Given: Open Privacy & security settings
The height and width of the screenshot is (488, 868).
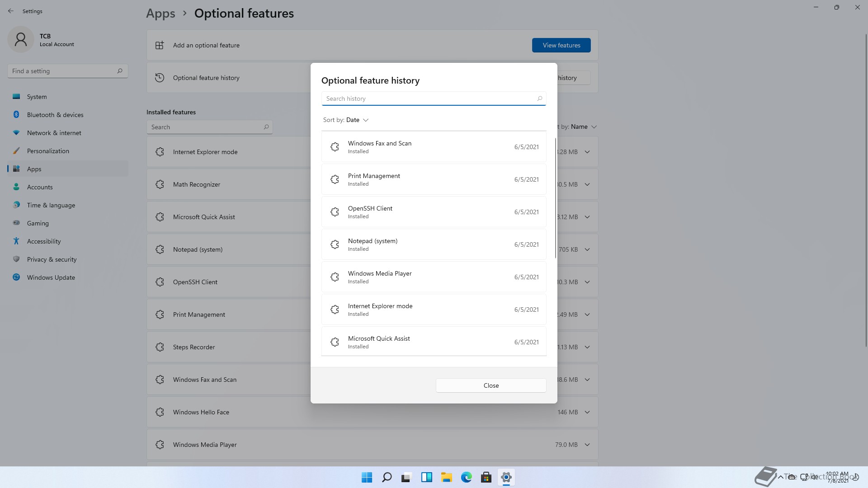Looking at the screenshot, I should pos(68,259).
